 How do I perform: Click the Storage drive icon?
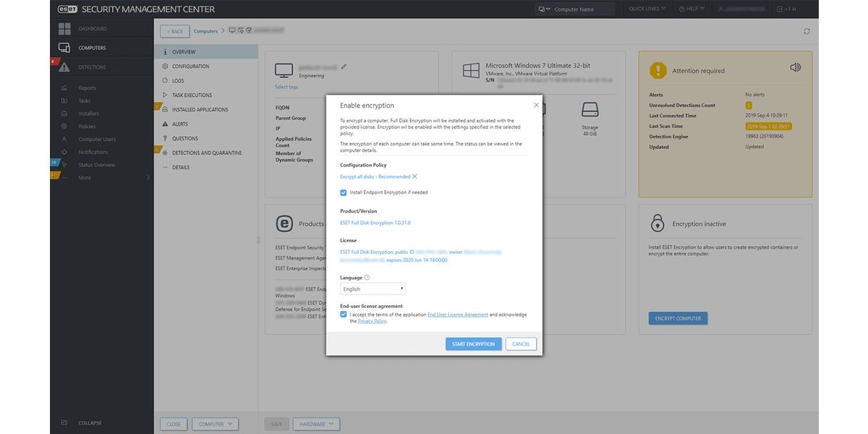pos(590,110)
